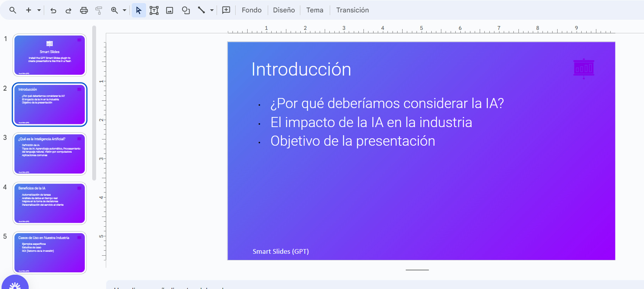Click the insert image icon
Screen dimensions: 644x289
[170, 10]
